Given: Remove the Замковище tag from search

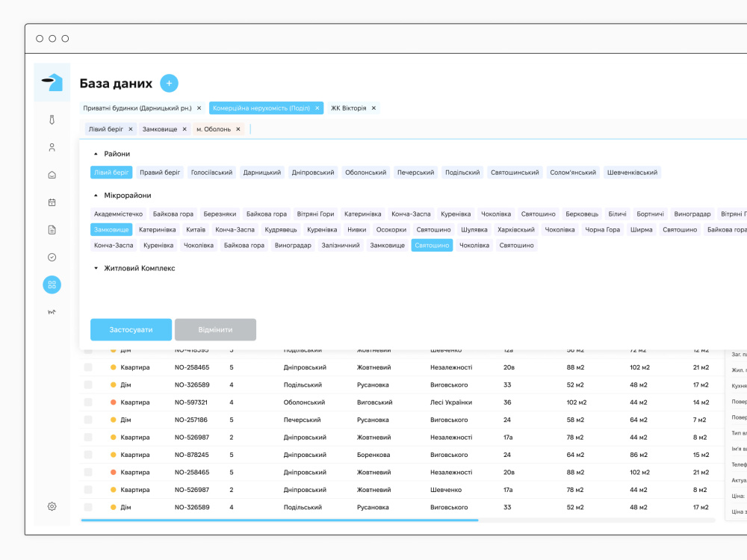Looking at the screenshot, I should pos(185,129).
